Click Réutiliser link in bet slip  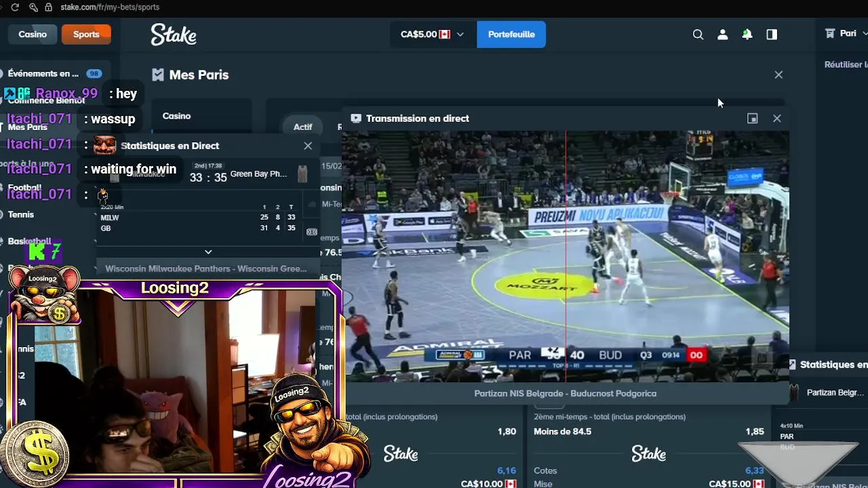click(x=846, y=64)
